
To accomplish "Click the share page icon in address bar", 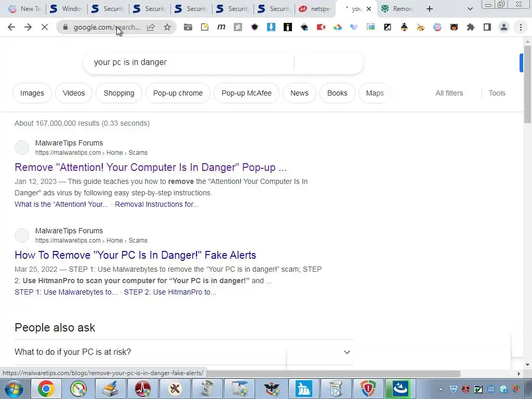I will pos(151,27).
